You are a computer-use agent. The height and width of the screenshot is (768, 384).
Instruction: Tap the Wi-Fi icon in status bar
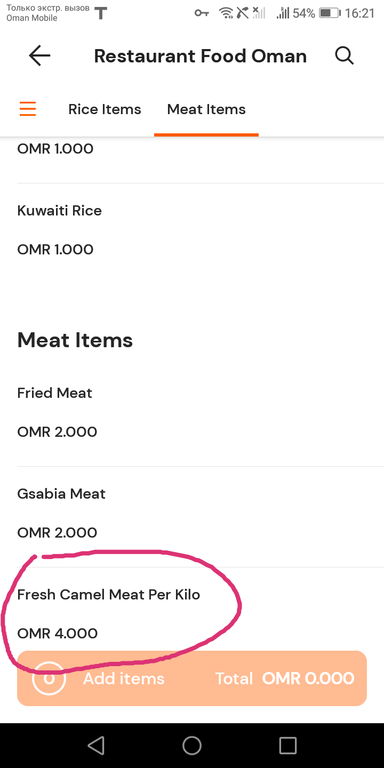tap(226, 13)
